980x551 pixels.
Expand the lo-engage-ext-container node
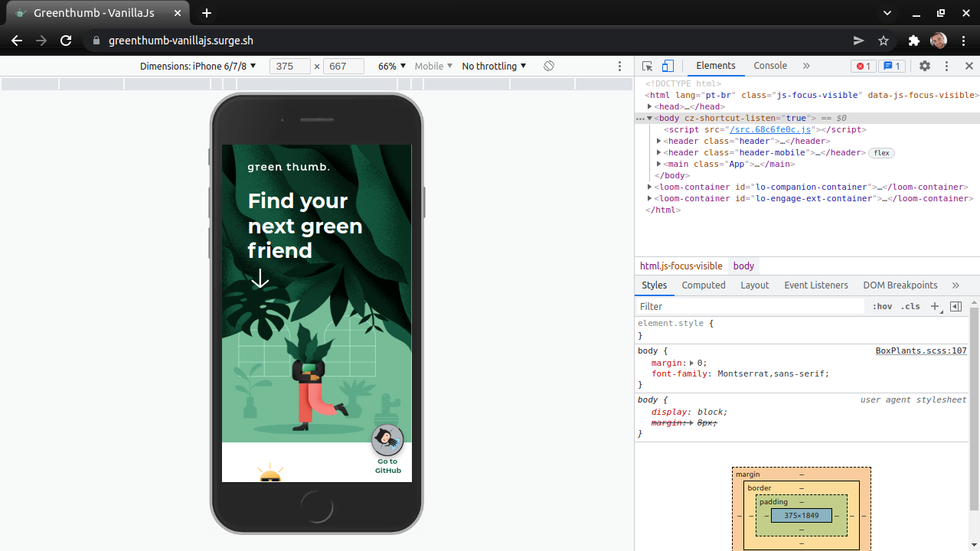(x=649, y=198)
